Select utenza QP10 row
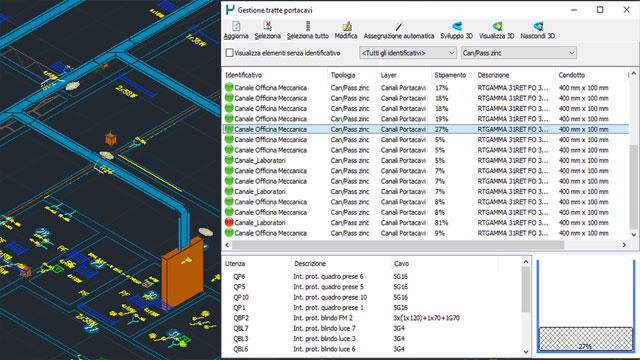This screenshot has height=360, width=640. coord(372,297)
